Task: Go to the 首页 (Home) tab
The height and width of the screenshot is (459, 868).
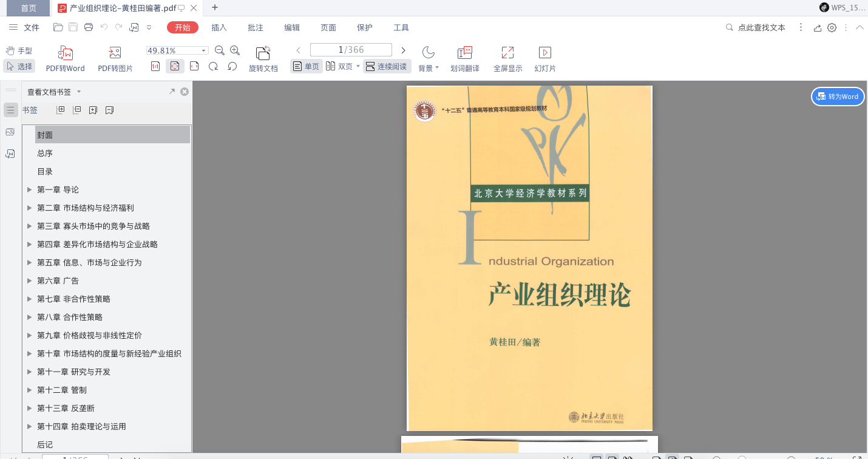Action: (x=28, y=8)
